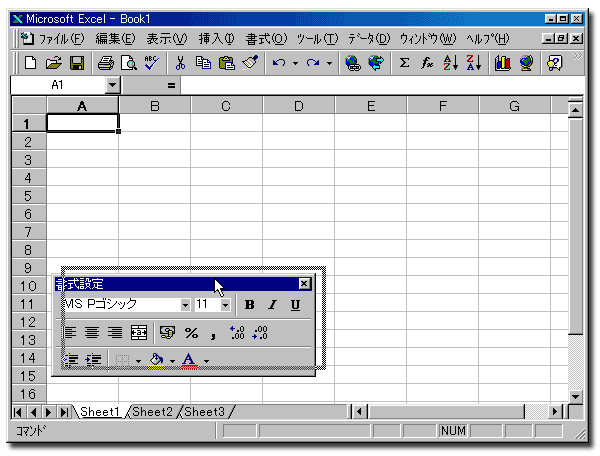Run the ABC spell check icon
Screen dimensions: 600x456
click(152, 63)
